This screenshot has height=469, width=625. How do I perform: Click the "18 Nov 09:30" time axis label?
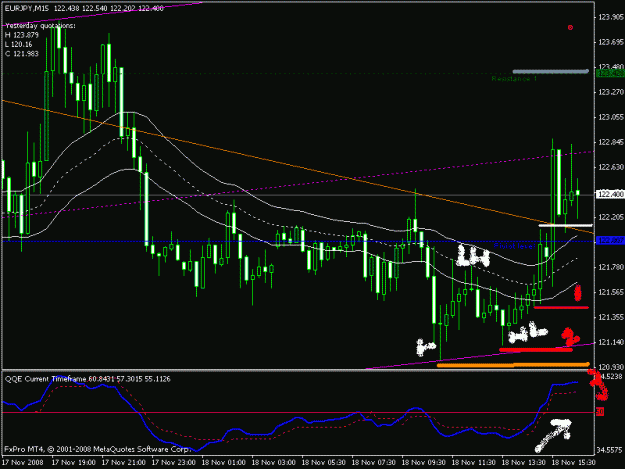[424, 463]
